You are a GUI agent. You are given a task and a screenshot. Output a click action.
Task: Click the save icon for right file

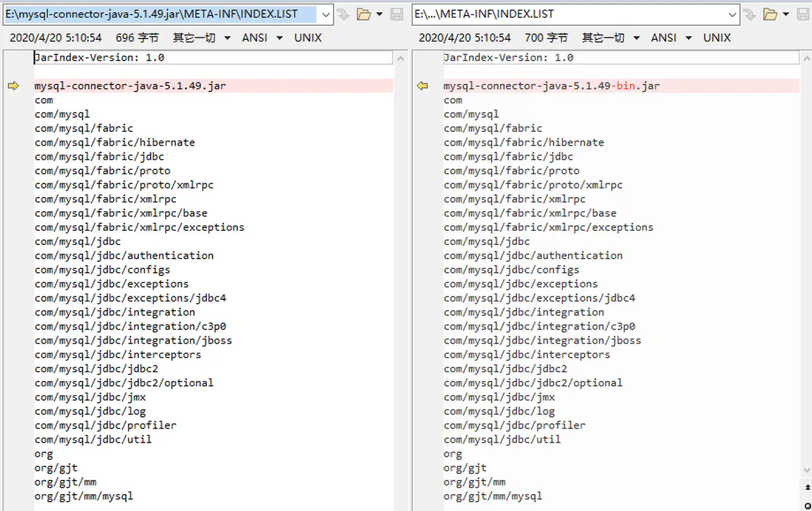coord(803,14)
